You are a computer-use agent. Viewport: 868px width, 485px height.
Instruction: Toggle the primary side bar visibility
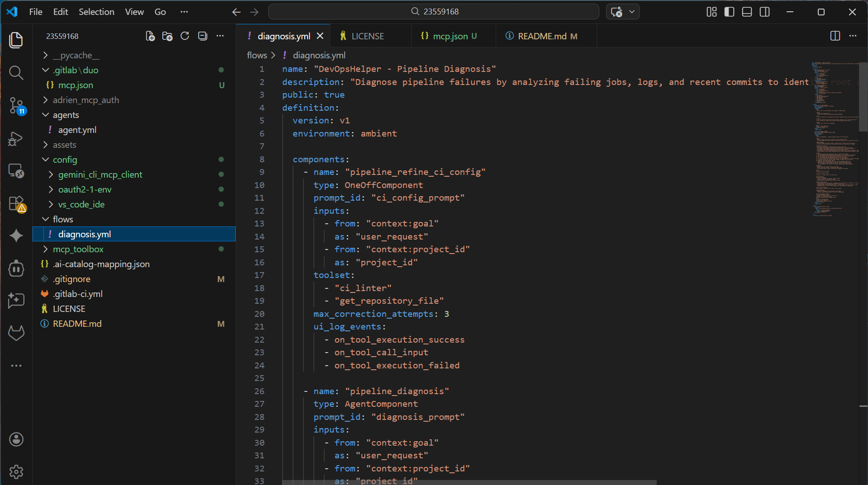[x=729, y=12]
